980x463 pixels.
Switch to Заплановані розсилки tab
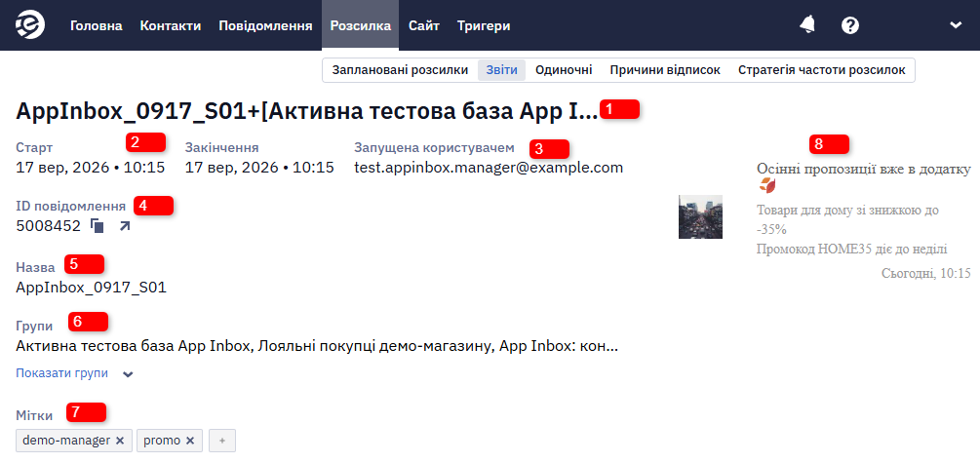pyautogui.click(x=400, y=70)
